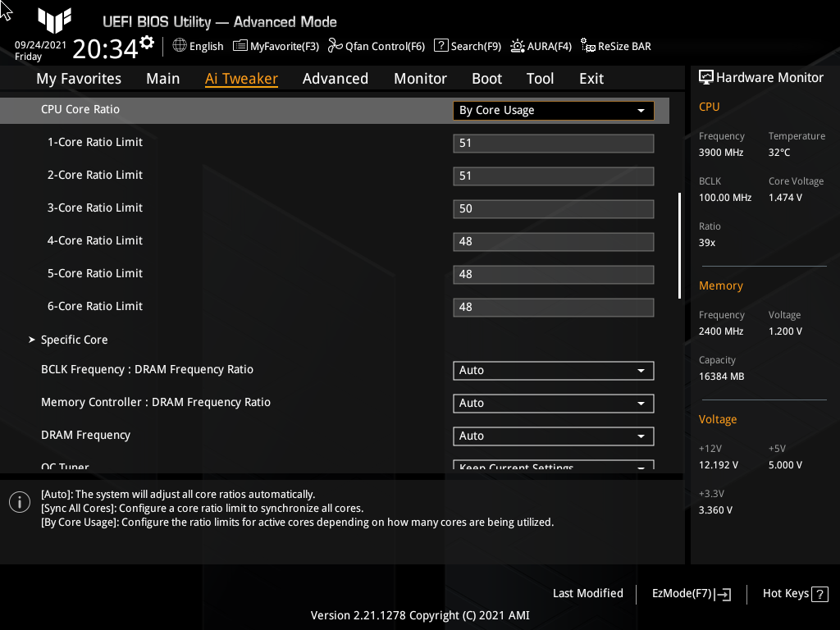Switch to Tool tab
Screen dimensions: 840x630
tap(540, 79)
